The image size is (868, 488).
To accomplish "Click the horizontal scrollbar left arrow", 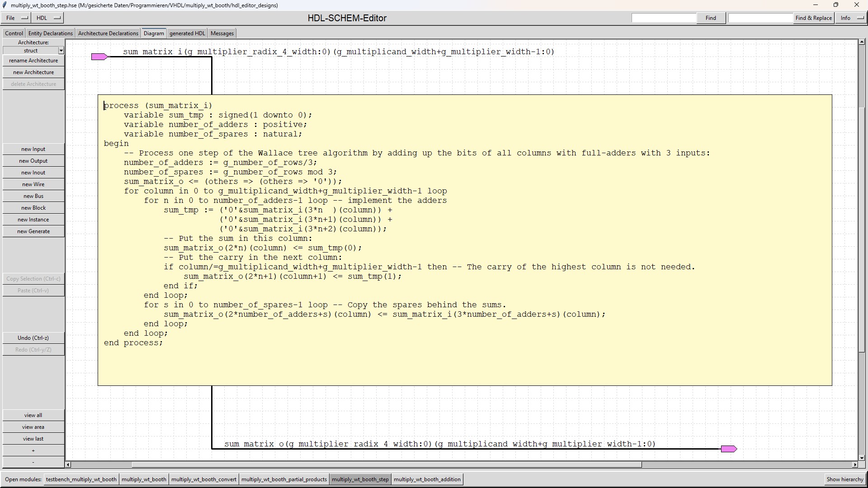I will pos(68,465).
